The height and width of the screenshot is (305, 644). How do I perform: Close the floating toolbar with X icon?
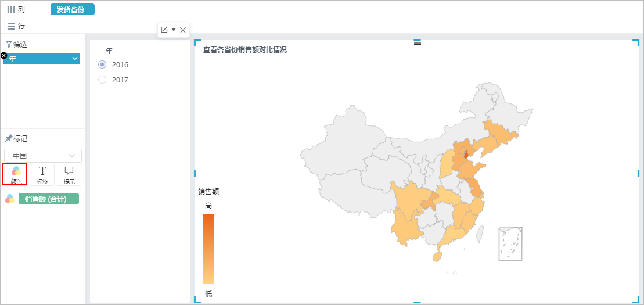point(183,30)
